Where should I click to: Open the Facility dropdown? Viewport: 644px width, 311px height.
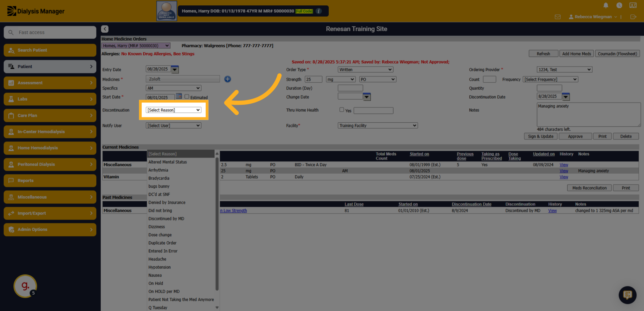coord(378,126)
